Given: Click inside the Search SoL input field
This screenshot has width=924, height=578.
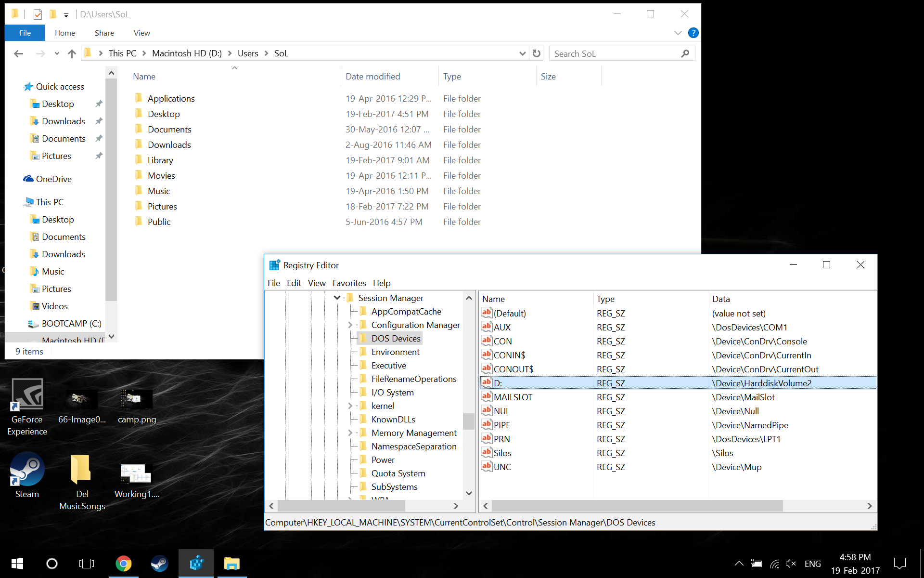Looking at the screenshot, I should (611, 53).
